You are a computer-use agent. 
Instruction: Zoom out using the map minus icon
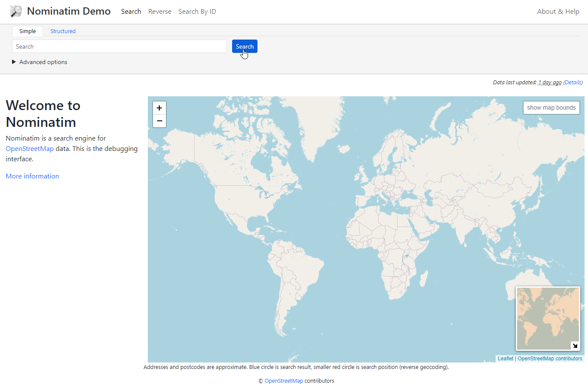(159, 121)
